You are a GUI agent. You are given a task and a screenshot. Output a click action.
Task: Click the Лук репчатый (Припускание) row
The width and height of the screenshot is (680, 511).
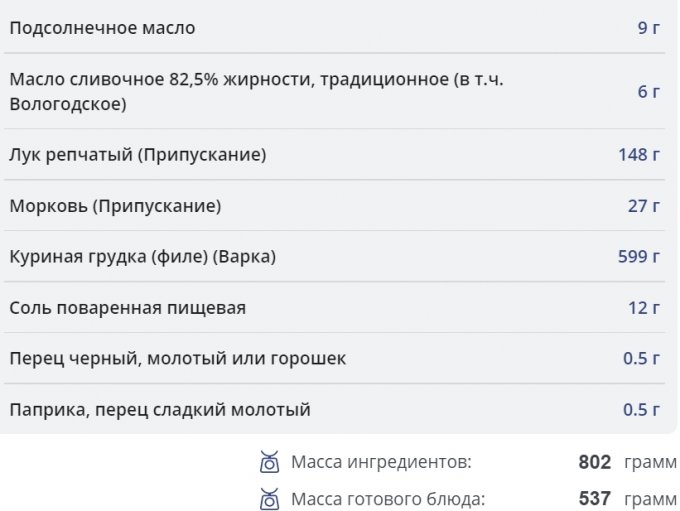pyautogui.click(x=138, y=155)
